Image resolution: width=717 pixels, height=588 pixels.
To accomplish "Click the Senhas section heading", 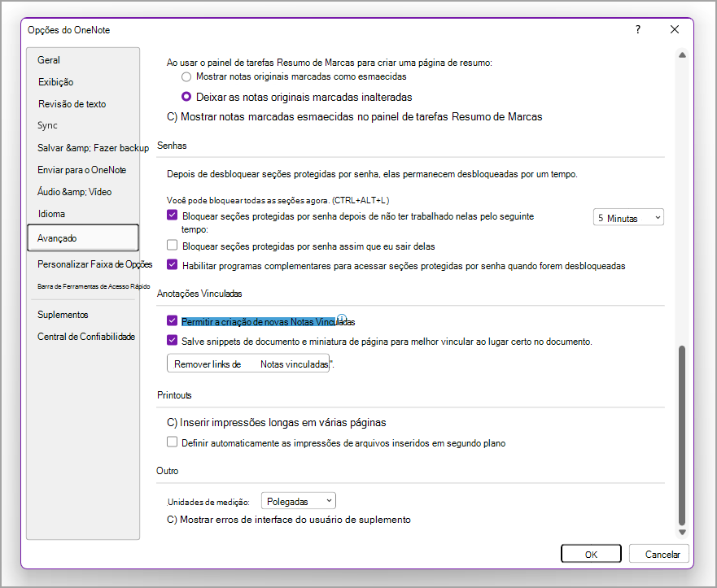I will coord(172,146).
